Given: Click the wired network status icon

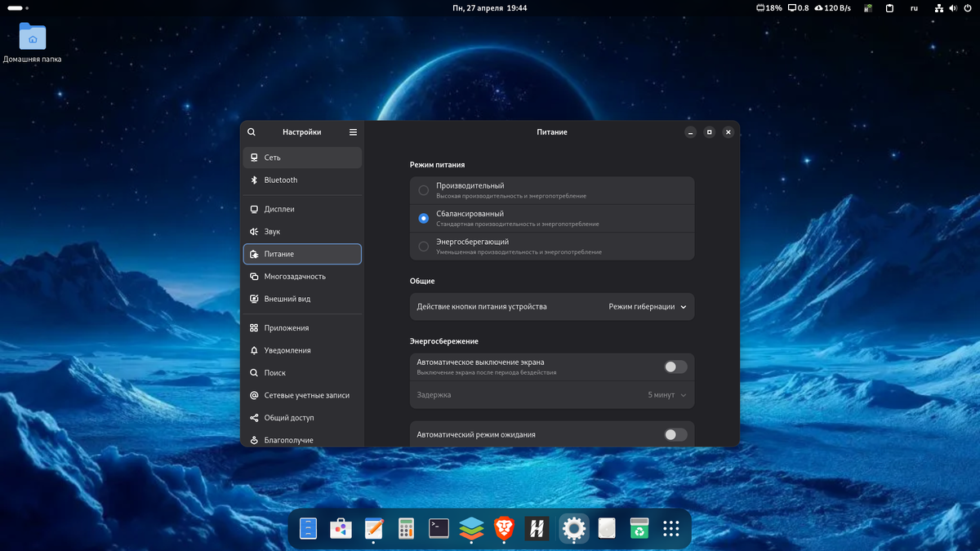Looking at the screenshot, I should (x=938, y=7).
